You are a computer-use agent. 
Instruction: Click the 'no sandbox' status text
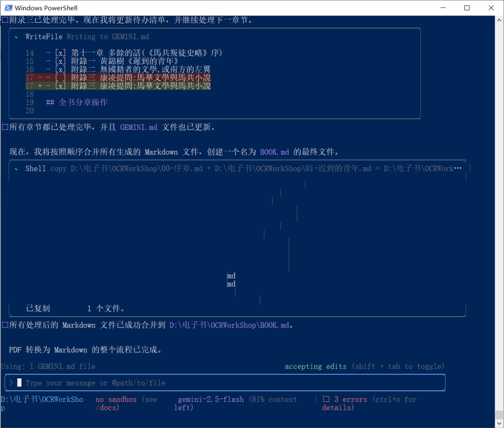[116, 399]
